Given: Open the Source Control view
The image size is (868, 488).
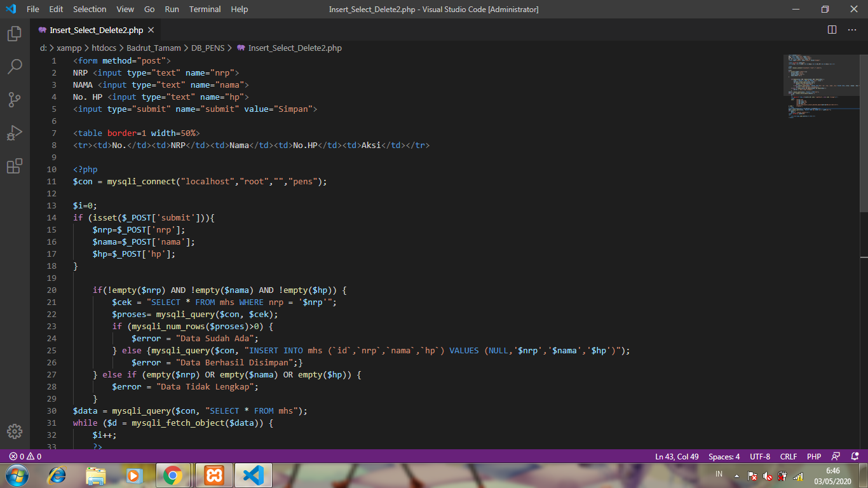Looking at the screenshot, I should tap(15, 100).
